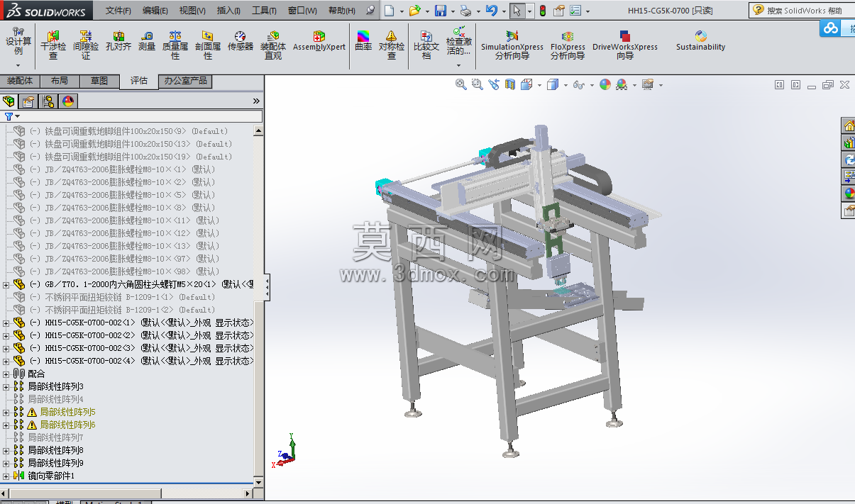Image resolution: width=855 pixels, height=504 pixels.
Task: Open DriveWorksXpress wizard
Action: click(x=625, y=45)
